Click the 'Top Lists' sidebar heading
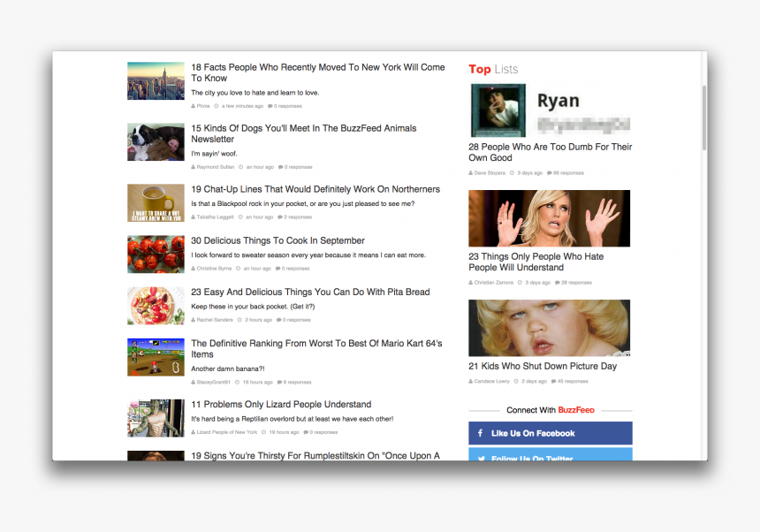This screenshot has width=760, height=532. (x=493, y=69)
